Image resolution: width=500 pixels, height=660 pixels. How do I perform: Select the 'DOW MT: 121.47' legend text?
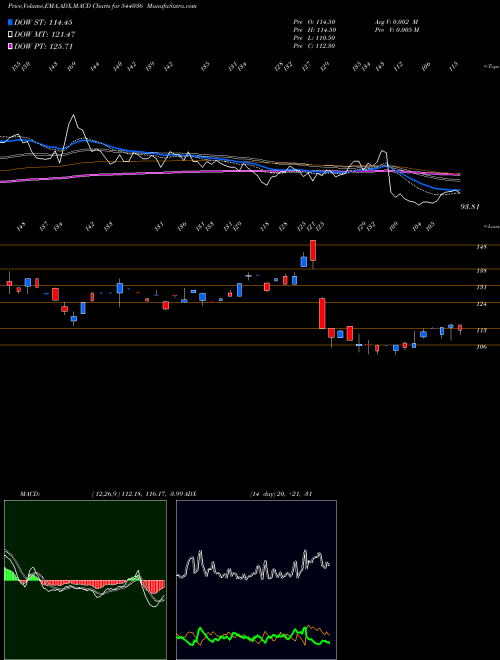(45, 35)
